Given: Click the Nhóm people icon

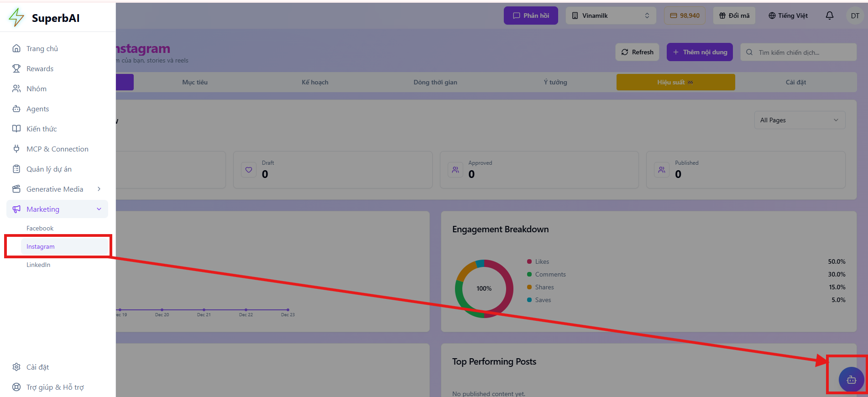Looking at the screenshot, I should pos(16,89).
